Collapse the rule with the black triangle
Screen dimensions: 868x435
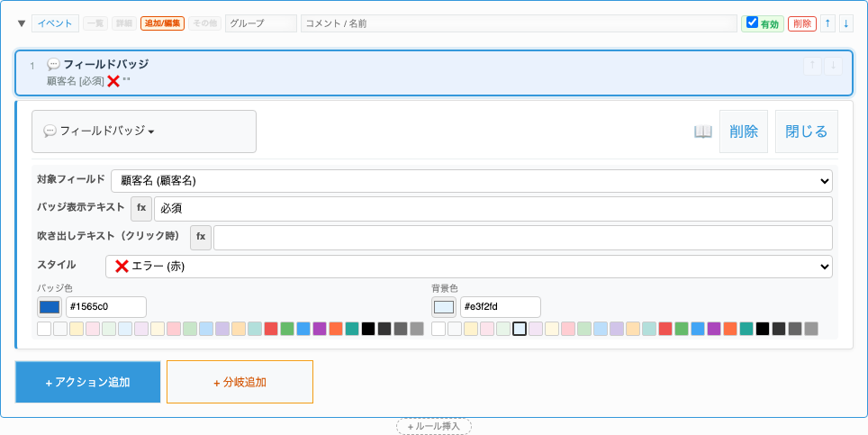(21, 23)
